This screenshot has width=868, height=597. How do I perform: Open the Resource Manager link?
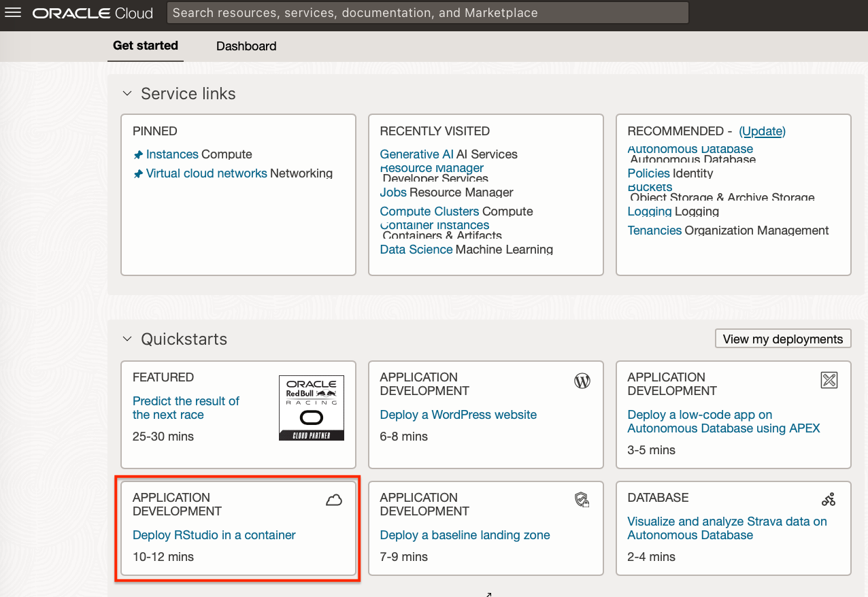pos(432,168)
